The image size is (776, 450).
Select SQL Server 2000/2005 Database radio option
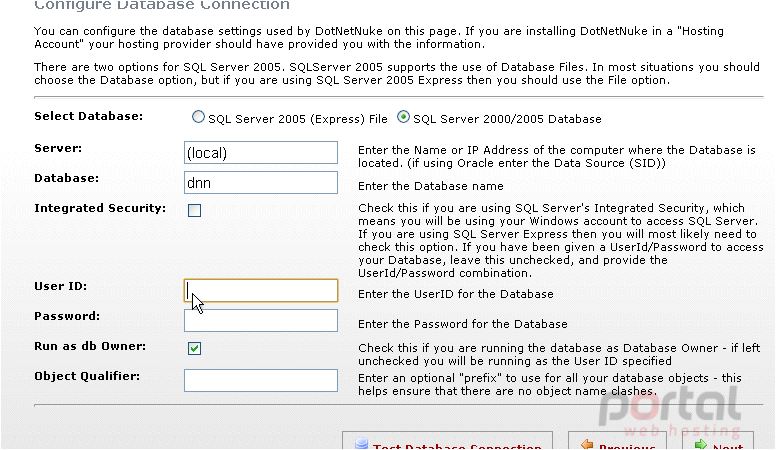[403, 117]
